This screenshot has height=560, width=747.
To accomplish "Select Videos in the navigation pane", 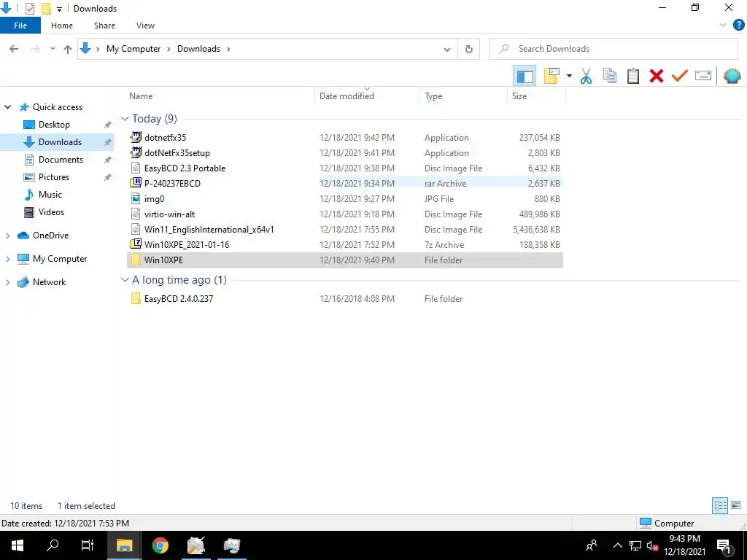I will pyautogui.click(x=51, y=212).
